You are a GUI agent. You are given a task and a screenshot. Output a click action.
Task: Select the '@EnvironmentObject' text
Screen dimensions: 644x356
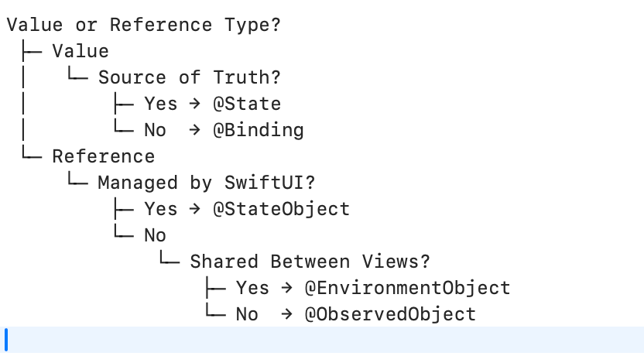click(x=407, y=288)
